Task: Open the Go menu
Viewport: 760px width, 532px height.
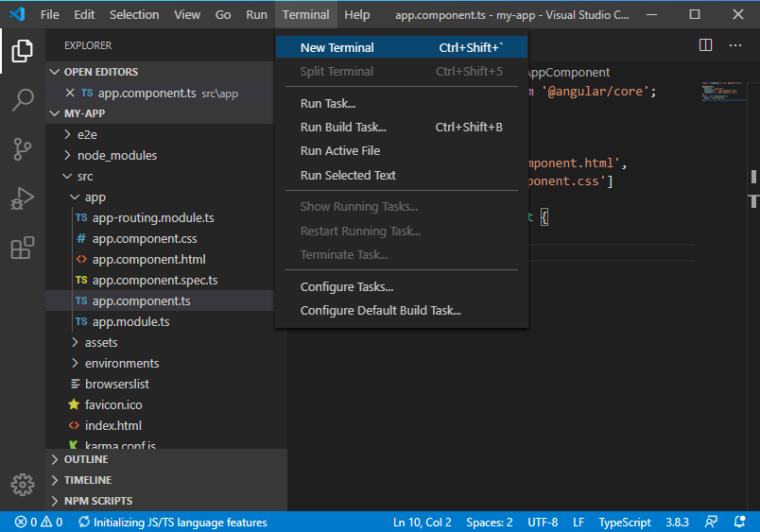Action: [223, 14]
